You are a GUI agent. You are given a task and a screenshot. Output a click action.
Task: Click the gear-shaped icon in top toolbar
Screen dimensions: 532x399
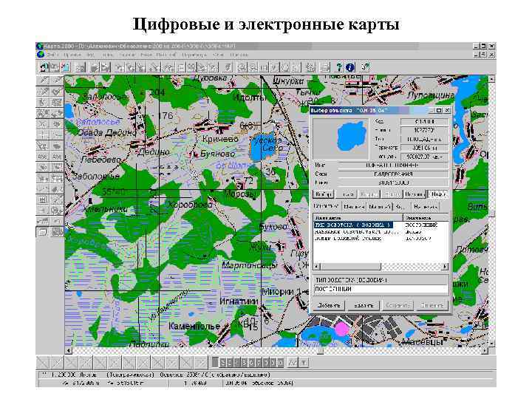pyautogui.click(x=310, y=67)
